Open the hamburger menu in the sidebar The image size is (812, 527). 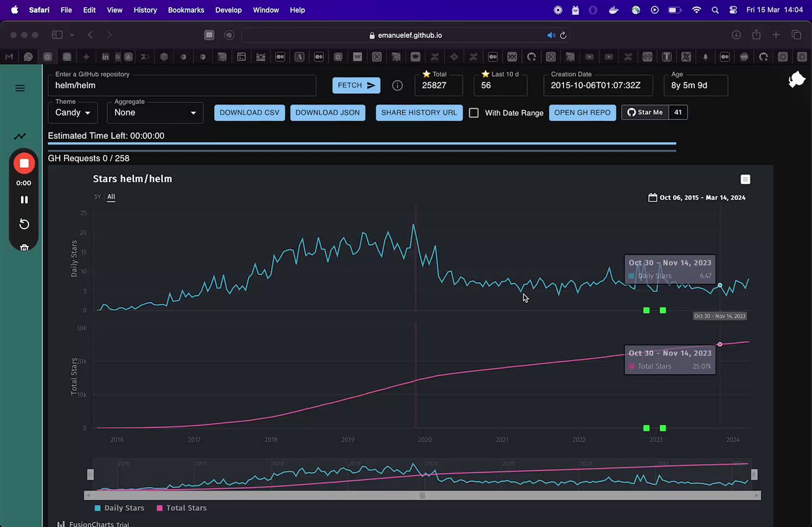click(x=20, y=88)
